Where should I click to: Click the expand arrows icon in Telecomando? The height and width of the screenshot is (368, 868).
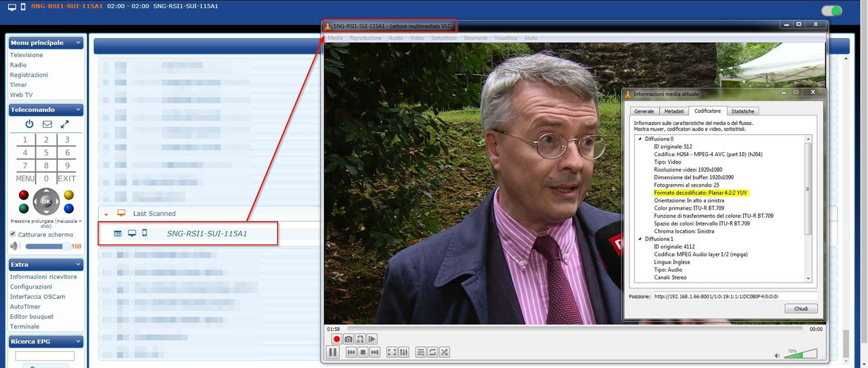64,124
